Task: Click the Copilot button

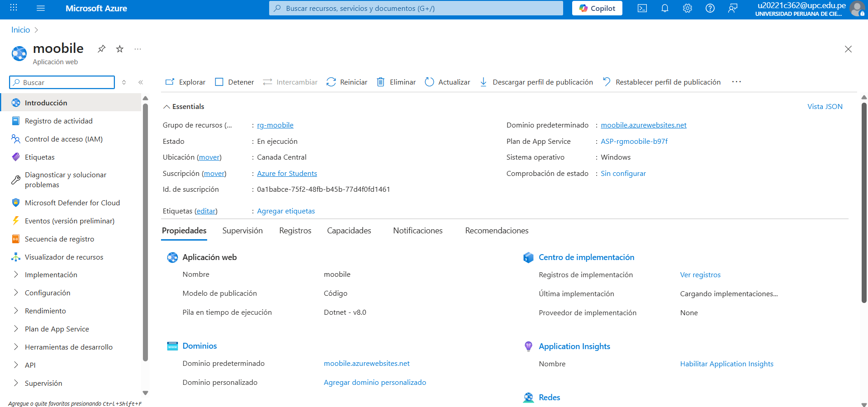Action: click(x=597, y=8)
